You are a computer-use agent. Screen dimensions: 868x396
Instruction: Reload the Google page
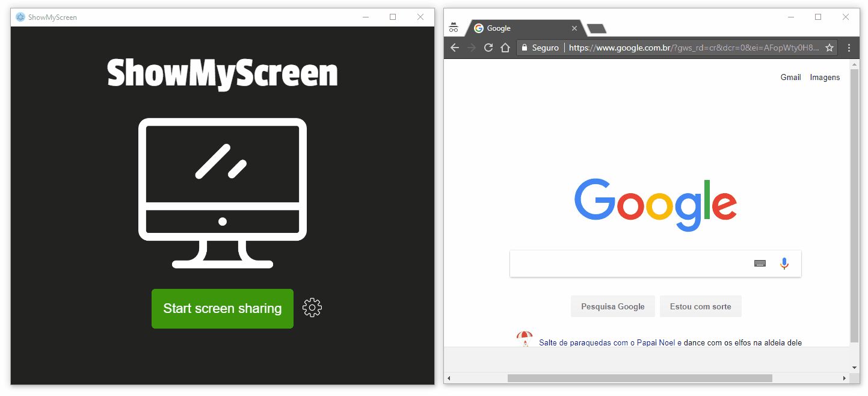(488, 48)
